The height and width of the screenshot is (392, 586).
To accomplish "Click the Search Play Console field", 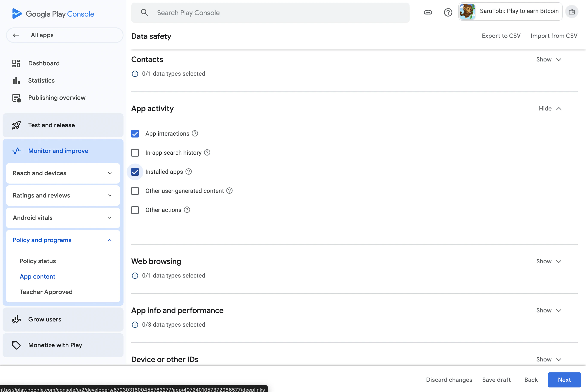I will (270, 13).
